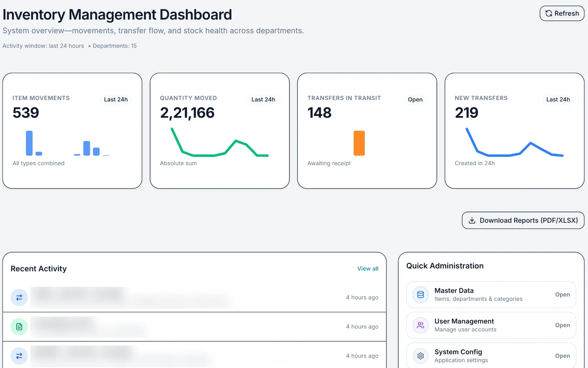Image resolution: width=588 pixels, height=368 pixels.
Task: Click the Open badge on Transfers card
Action: coord(415,99)
